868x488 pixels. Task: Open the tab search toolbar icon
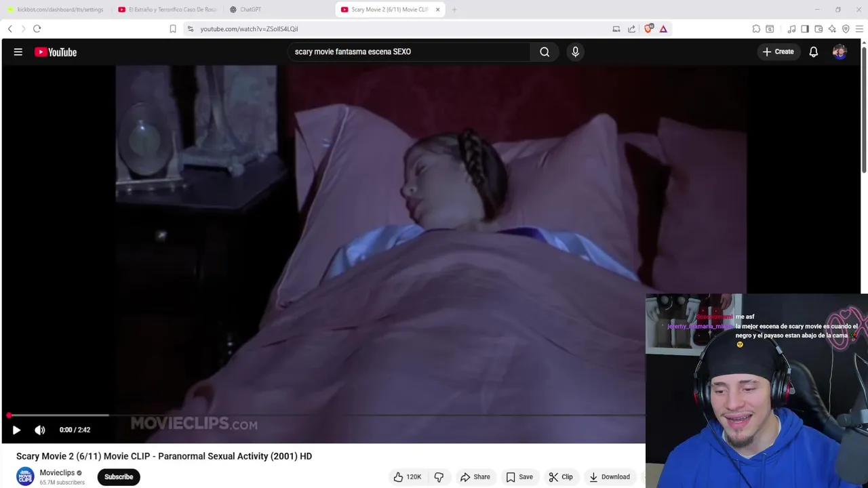pyautogui.click(x=770, y=28)
